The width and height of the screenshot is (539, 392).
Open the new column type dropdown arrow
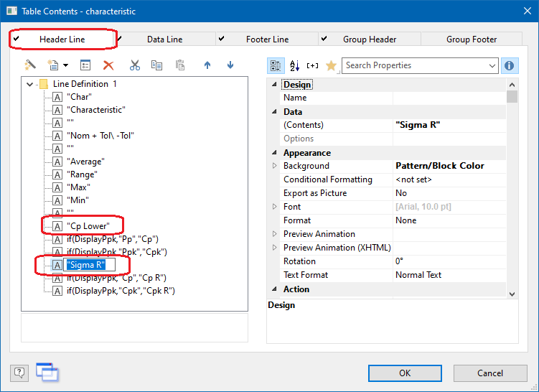tap(65, 65)
